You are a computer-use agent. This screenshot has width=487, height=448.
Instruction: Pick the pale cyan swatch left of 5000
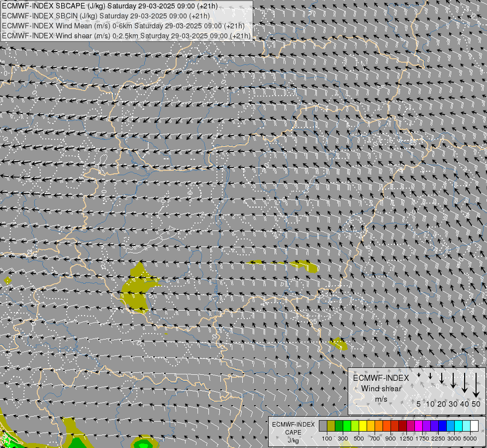pos(466,426)
